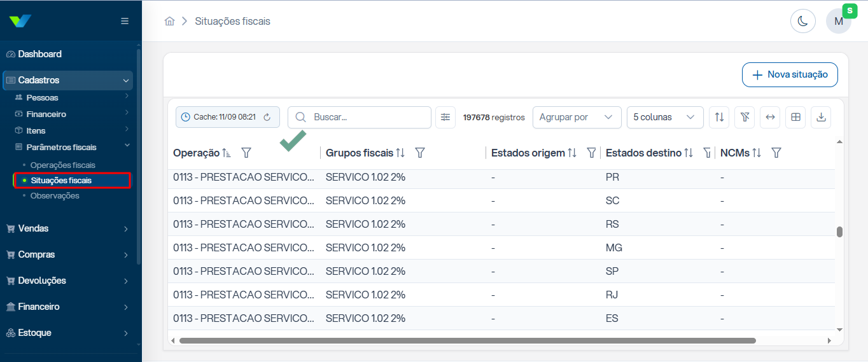Filter the Grupos fiscais column

click(420, 153)
